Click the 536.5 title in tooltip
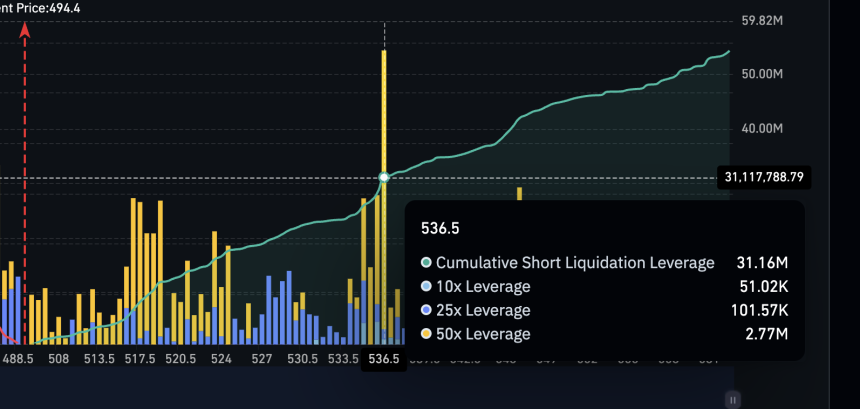Screen dimensions: 860x409 (x=441, y=229)
